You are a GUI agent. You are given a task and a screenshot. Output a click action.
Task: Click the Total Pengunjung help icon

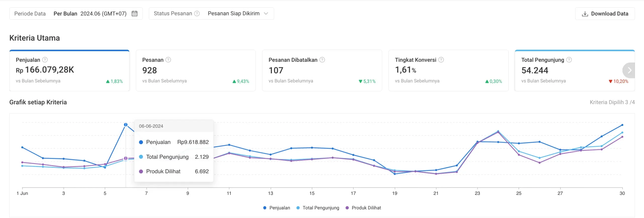(x=569, y=60)
